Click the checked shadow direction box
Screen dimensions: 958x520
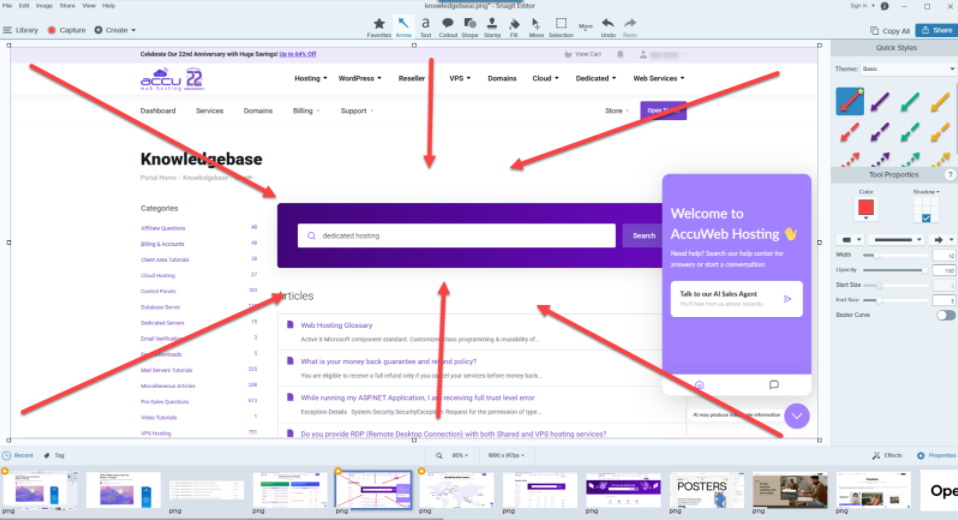[x=926, y=217]
